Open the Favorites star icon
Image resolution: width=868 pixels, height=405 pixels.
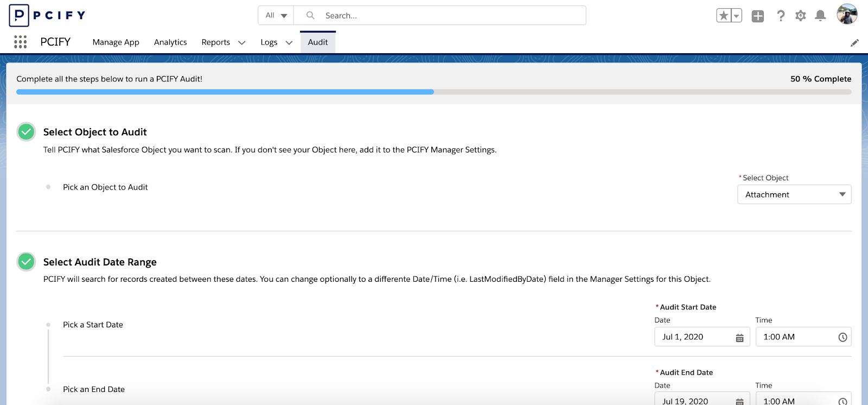724,16
